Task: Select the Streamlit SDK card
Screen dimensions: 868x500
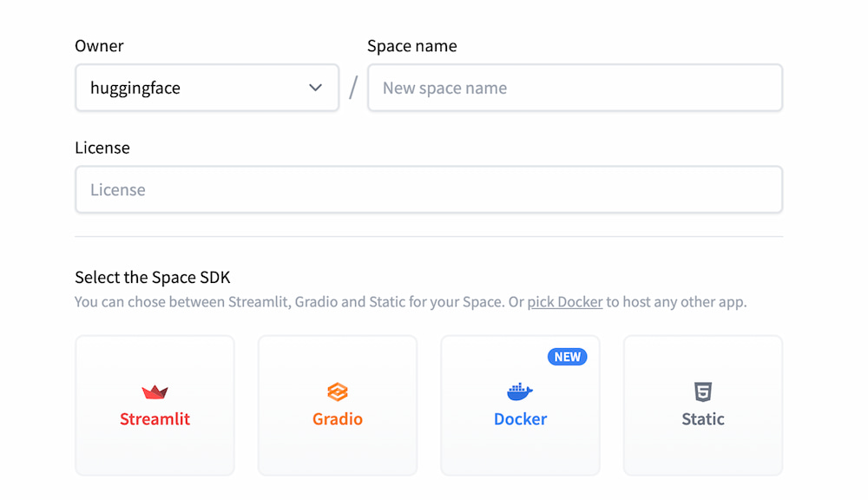Action: 154,405
